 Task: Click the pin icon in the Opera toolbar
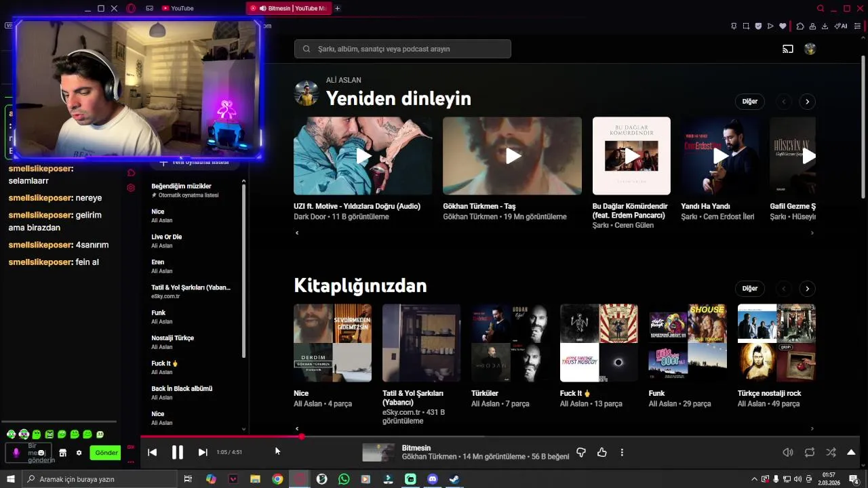click(734, 26)
